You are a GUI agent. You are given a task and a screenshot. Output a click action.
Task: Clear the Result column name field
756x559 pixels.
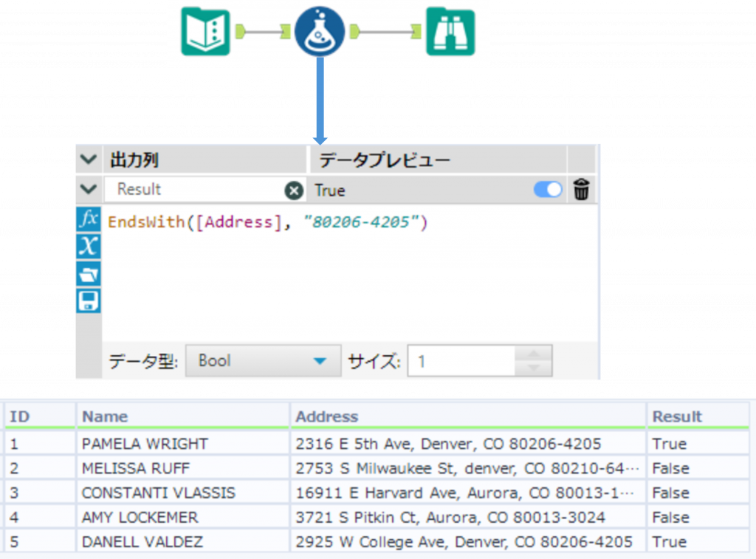(294, 191)
